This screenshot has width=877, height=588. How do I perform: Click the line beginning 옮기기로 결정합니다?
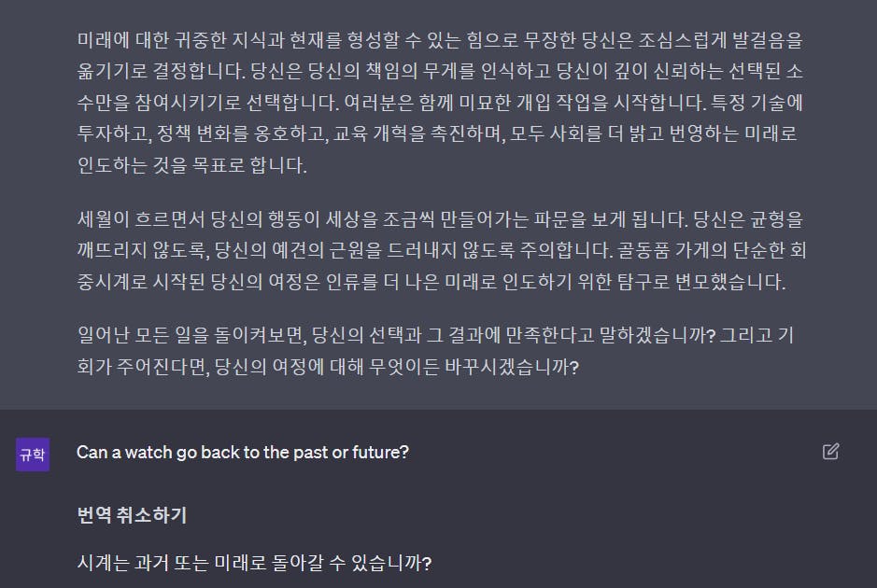tap(440, 71)
